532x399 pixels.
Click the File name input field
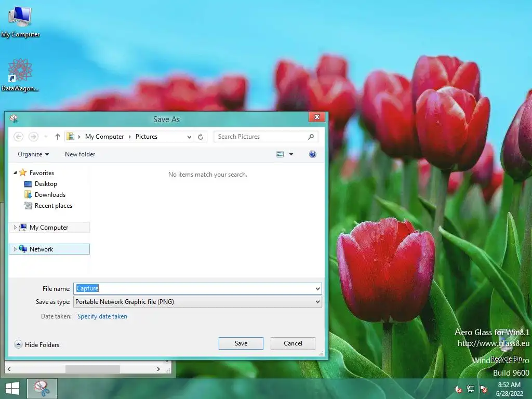coord(194,288)
